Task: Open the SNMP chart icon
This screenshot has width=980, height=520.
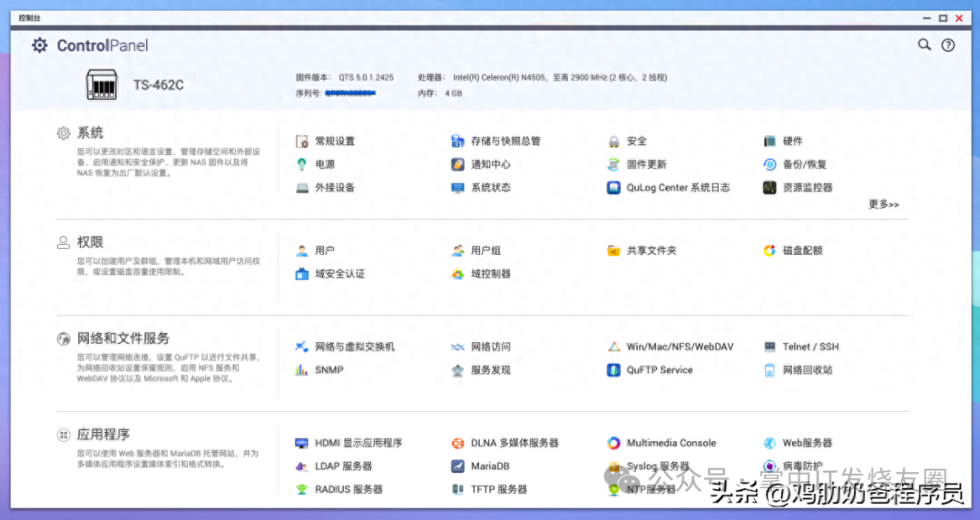Action: point(302,370)
